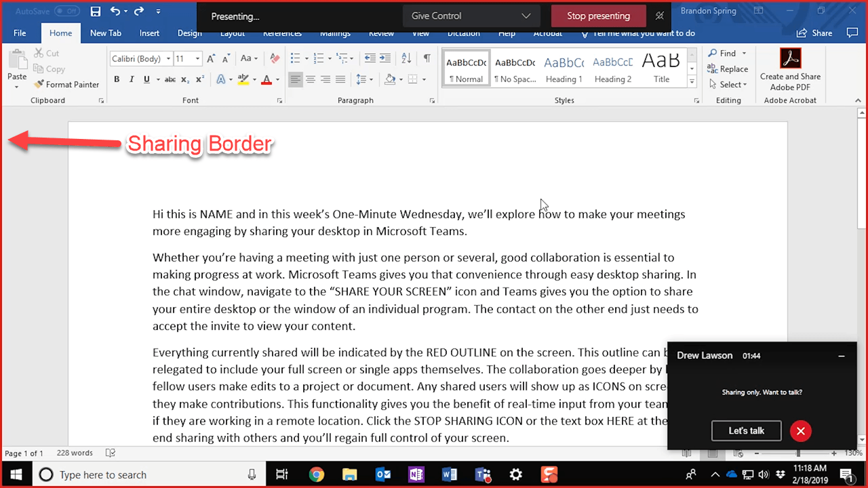Switch to the Insert tab
The height and width of the screenshot is (488, 868).
149,33
